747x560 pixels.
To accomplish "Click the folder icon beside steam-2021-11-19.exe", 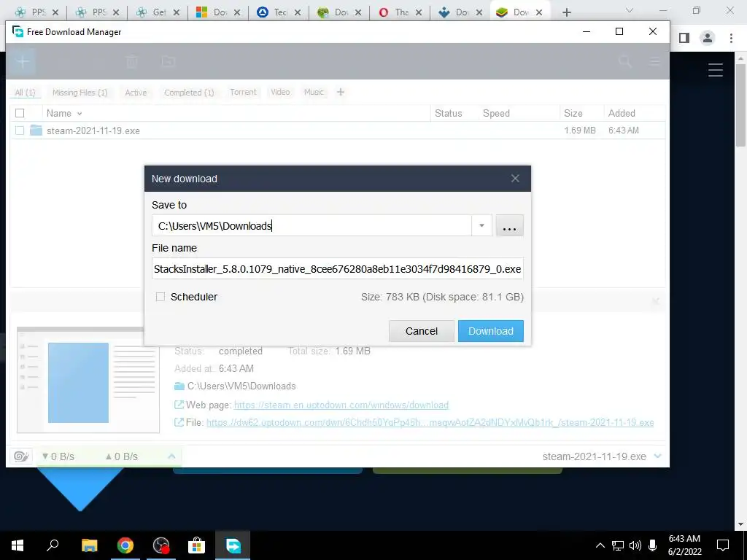I will coord(36,130).
